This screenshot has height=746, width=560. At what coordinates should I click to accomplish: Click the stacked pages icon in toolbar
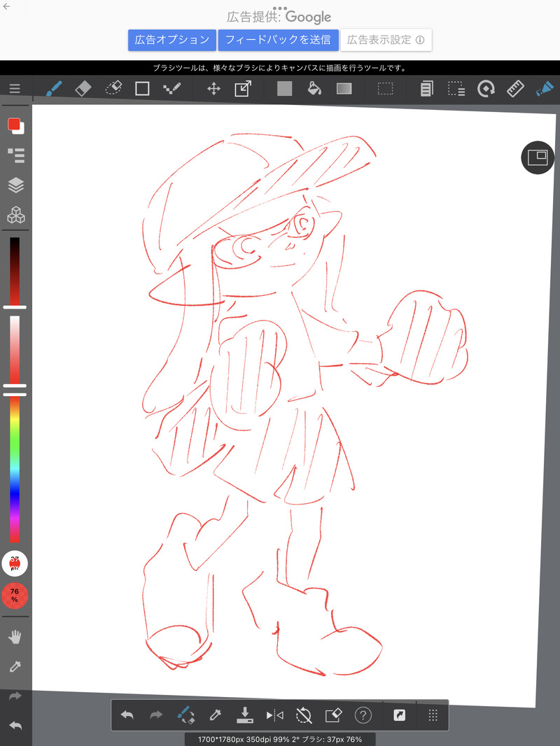[x=427, y=88]
